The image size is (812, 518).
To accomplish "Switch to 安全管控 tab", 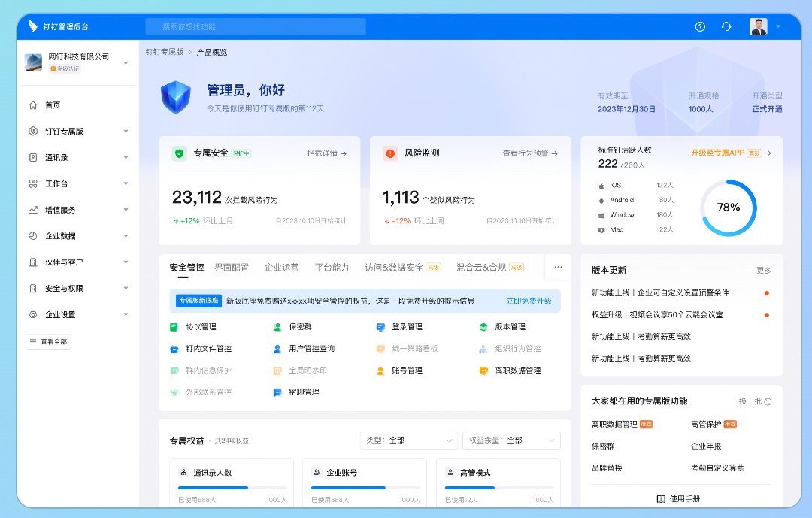I will tap(186, 268).
